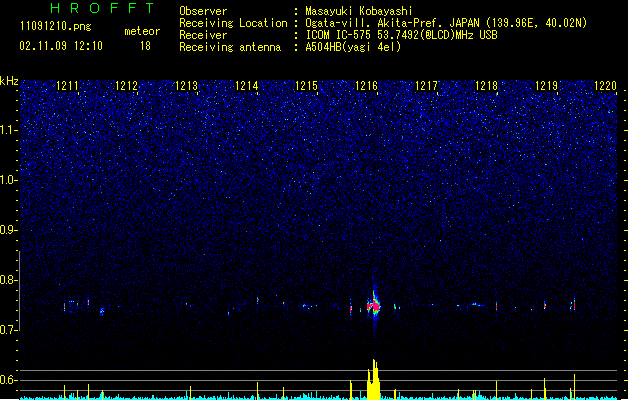Click the 1213 time marker
The image size is (629, 400).
click(x=187, y=86)
